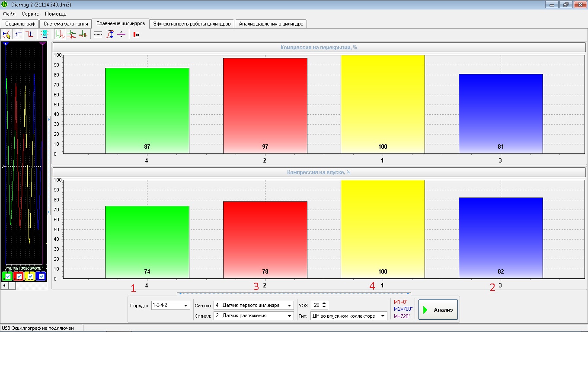
Task: Select the waveform cursor pointer tool
Action: tap(6, 35)
